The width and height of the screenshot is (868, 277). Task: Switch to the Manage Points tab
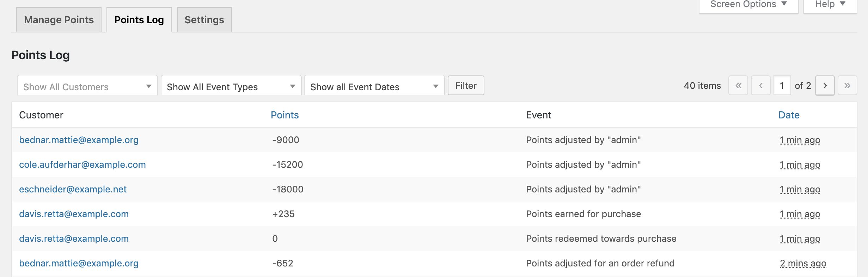(x=59, y=20)
